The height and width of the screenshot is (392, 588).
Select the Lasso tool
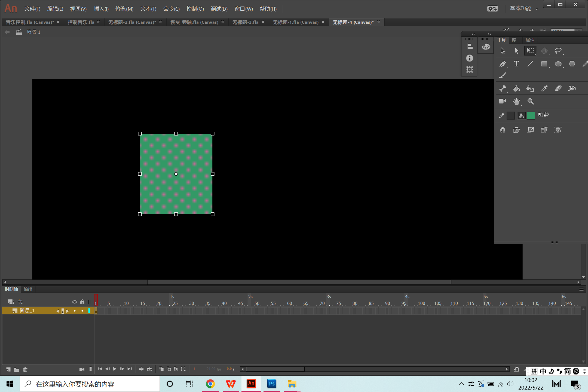[558, 51]
